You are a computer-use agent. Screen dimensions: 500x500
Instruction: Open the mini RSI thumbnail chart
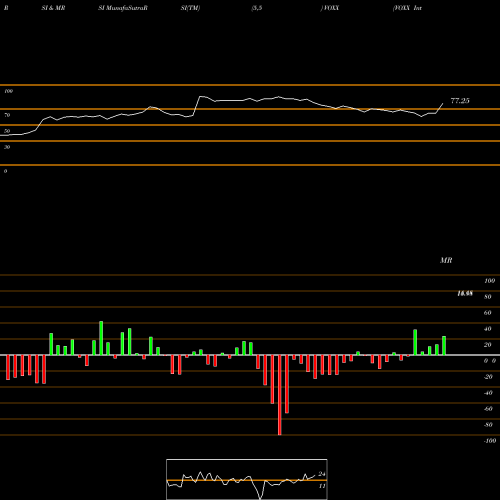point(247,479)
